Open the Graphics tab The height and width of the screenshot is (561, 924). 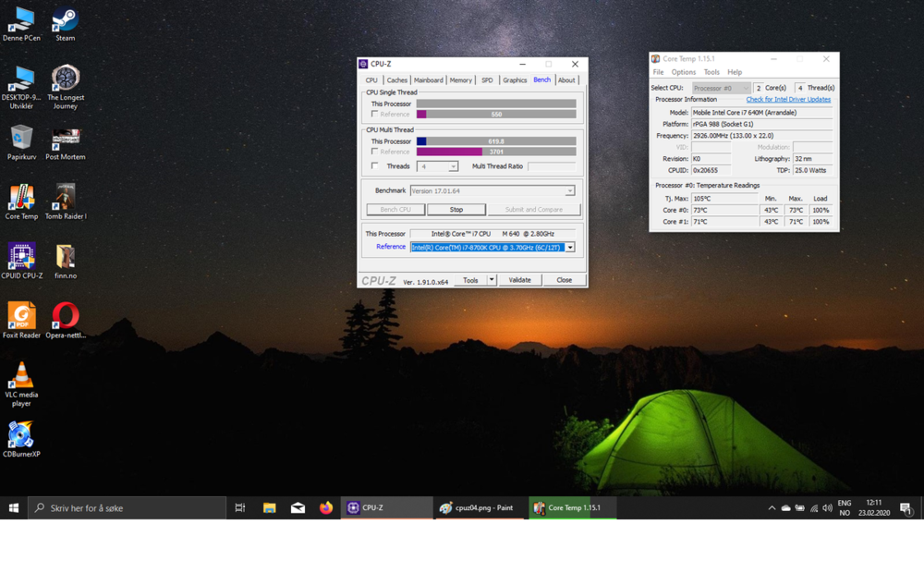(x=515, y=80)
